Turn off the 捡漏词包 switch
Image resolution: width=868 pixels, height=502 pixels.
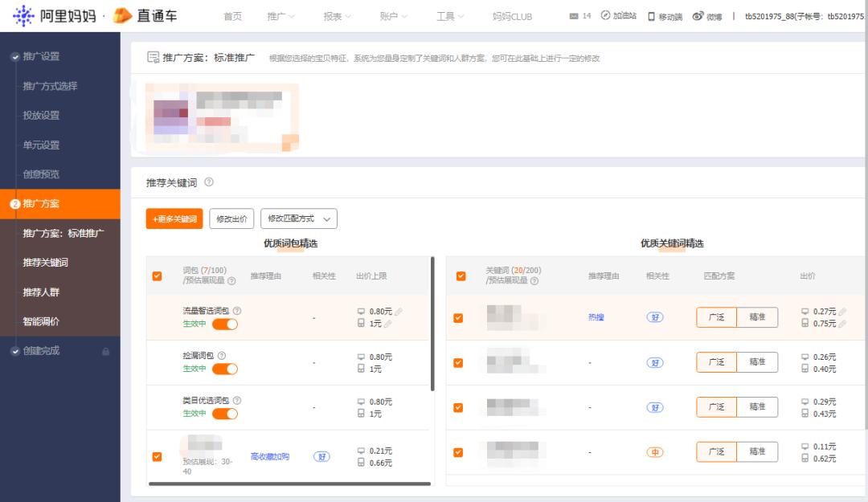pos(224,367)
